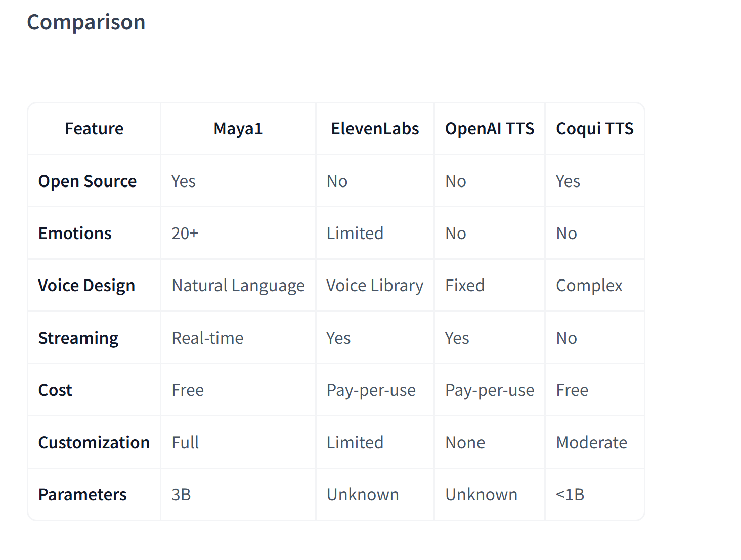Viewport: 741px width, 560px height.
Task: Click the Customization row label
Action: point(94,443)
